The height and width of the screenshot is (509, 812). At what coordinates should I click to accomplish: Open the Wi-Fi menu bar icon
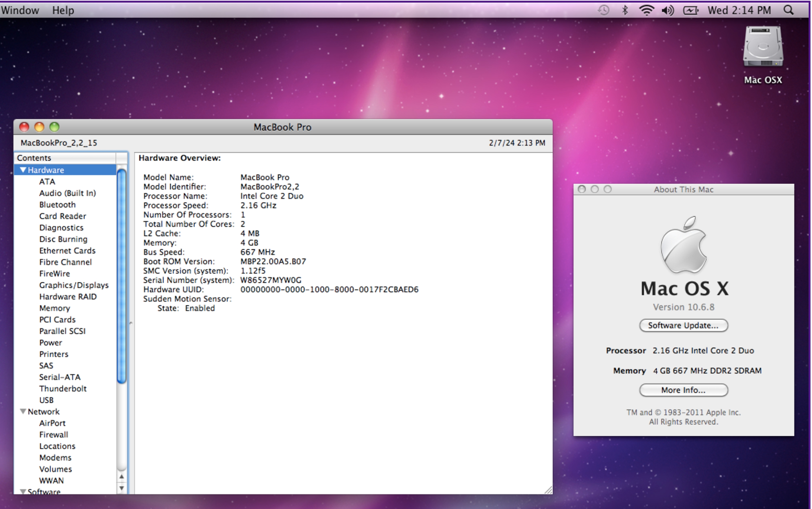[x=646, y=10]
